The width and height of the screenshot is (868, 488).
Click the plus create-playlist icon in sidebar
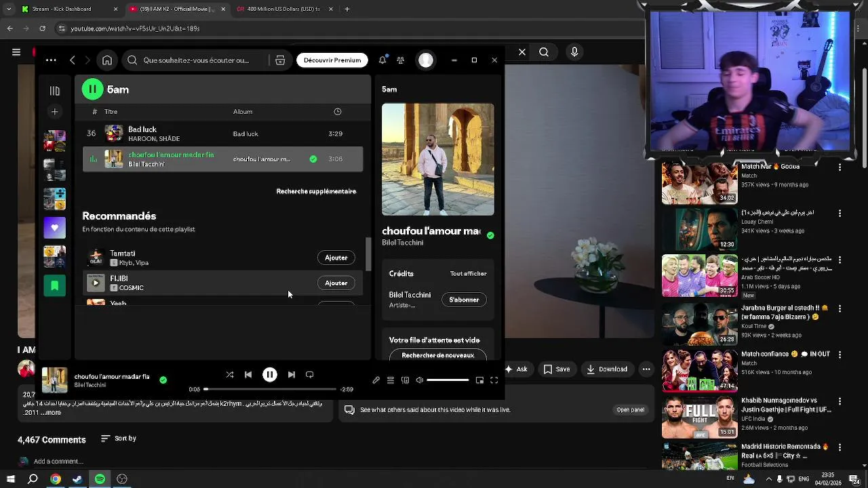55,112
